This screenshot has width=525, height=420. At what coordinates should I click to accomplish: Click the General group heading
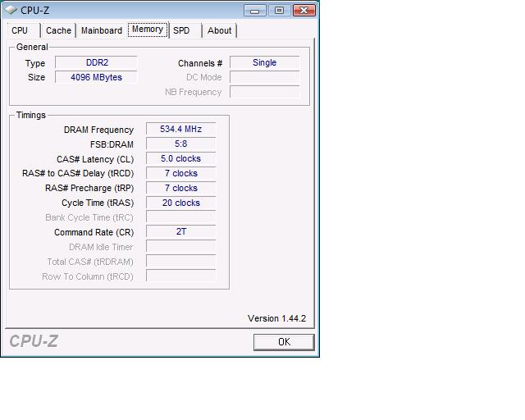(x=32, y=48)
